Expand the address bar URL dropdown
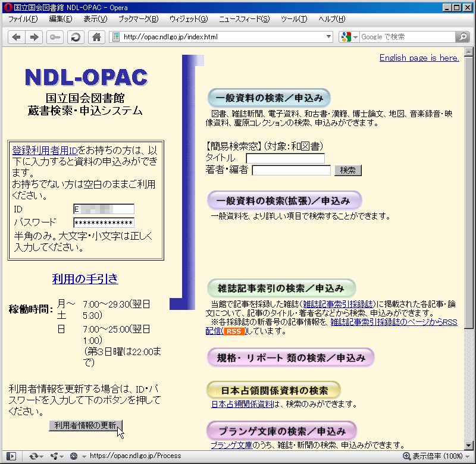The height and width of the screenshot is (464, 476). tap(329, 37)
